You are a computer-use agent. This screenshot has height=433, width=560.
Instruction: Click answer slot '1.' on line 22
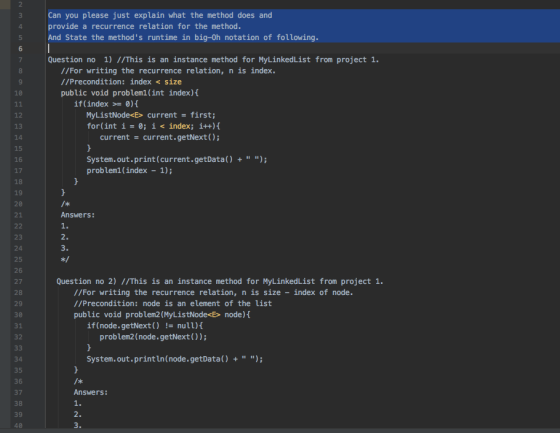tap(65, 226)
